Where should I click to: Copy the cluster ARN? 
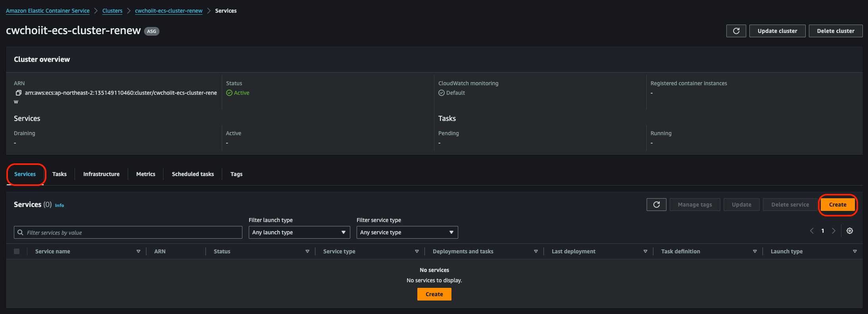pos(18,93)
